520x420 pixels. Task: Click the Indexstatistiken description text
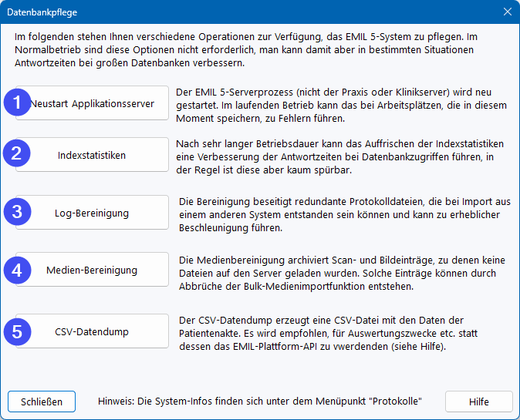pyautogui.click(x=339, y=157)
